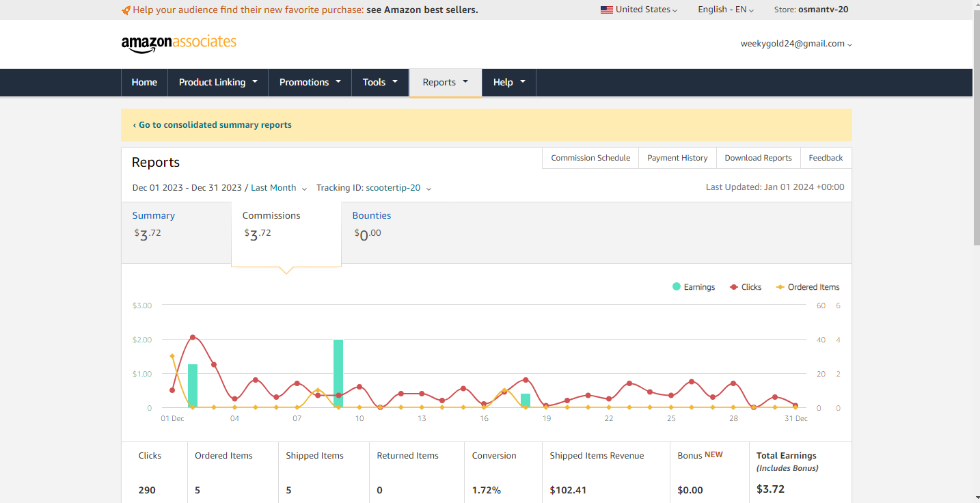Change the Last Month date range

point(279,188)
